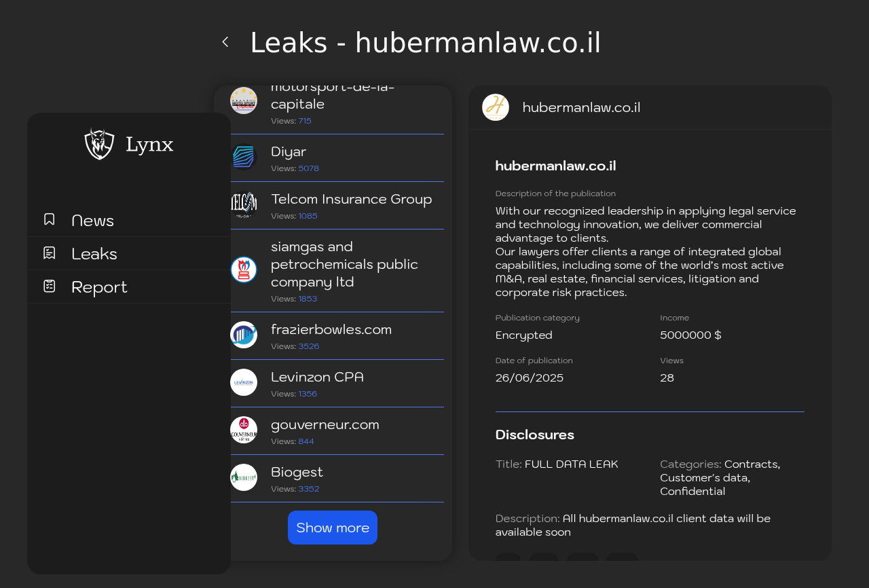Click the Leaks document icon
Screen dimensions: 869x588
50,253
